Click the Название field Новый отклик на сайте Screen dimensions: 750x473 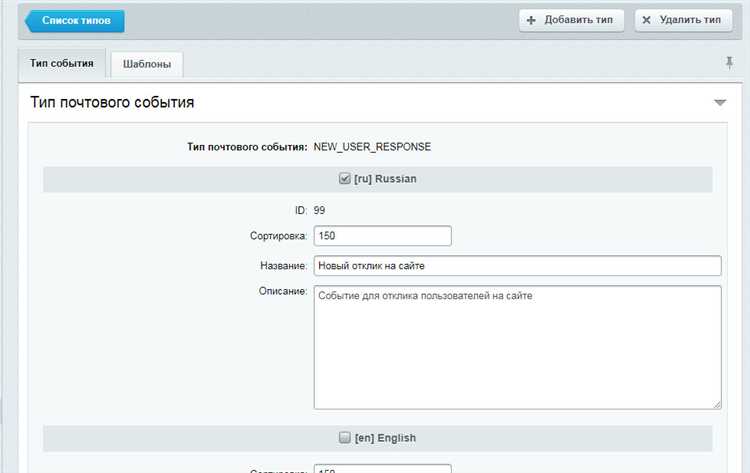pyautogui.click(x=517, y=266)
